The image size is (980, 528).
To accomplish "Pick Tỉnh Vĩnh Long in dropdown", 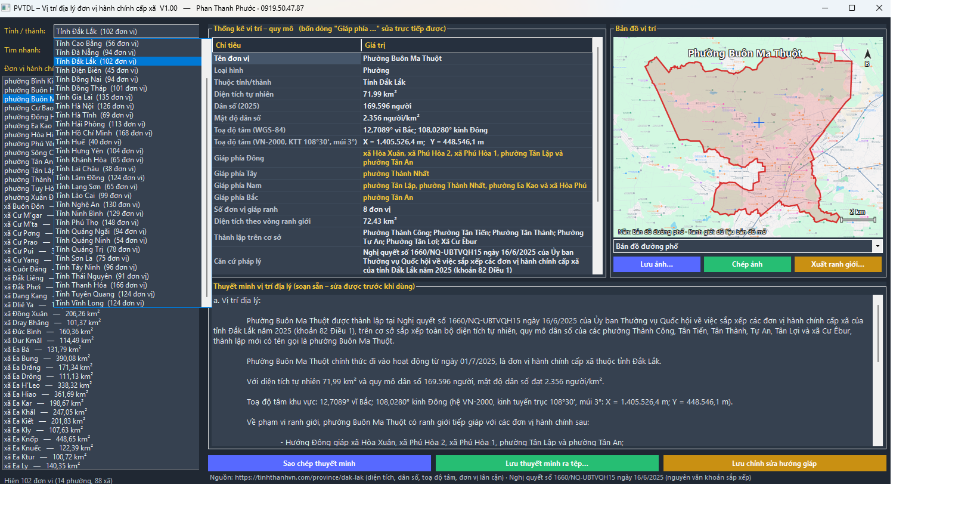I will [x=128, y=303].
